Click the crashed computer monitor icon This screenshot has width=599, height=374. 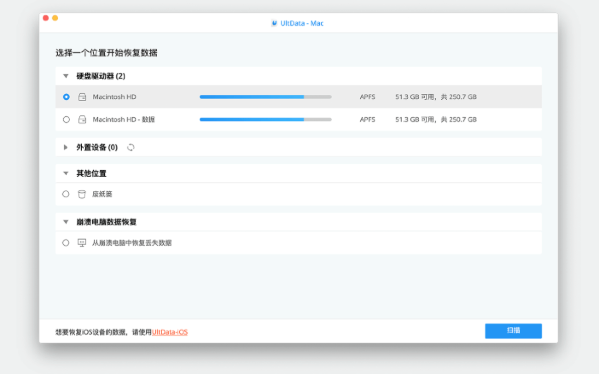[x=82, y=243]
